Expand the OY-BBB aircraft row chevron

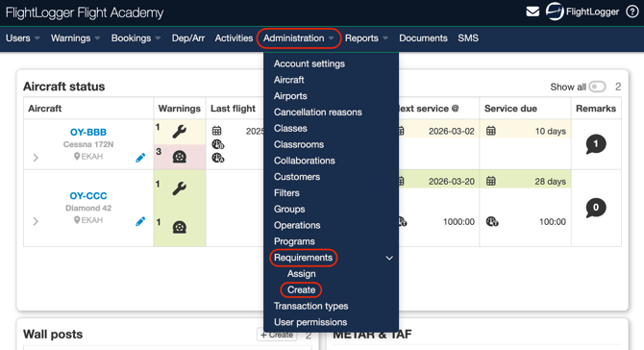coord(36,158)
